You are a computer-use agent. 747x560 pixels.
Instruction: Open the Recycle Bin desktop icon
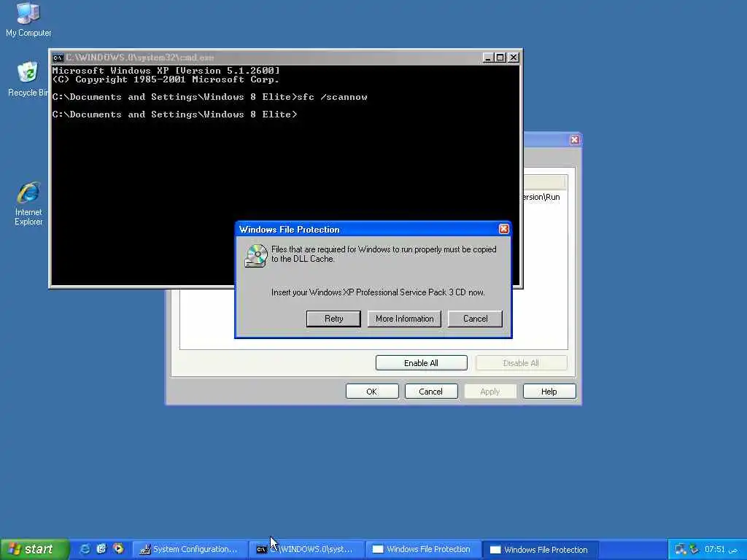[x=28, y=79]
